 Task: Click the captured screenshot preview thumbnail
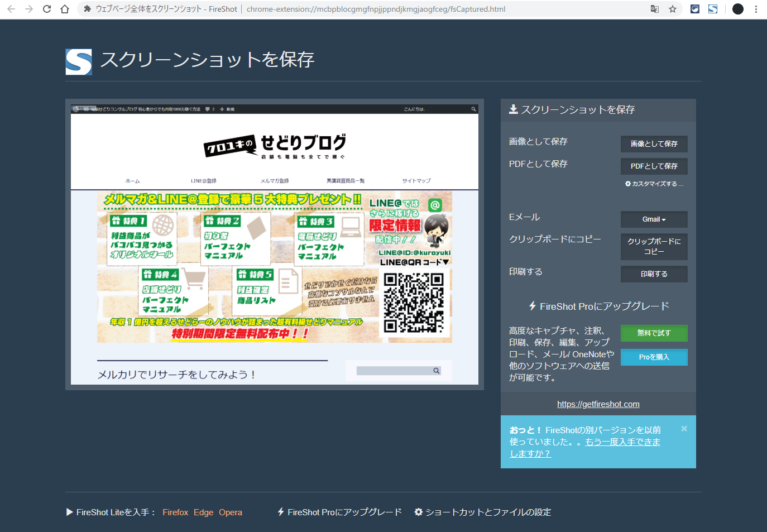[x=275, y=245]
